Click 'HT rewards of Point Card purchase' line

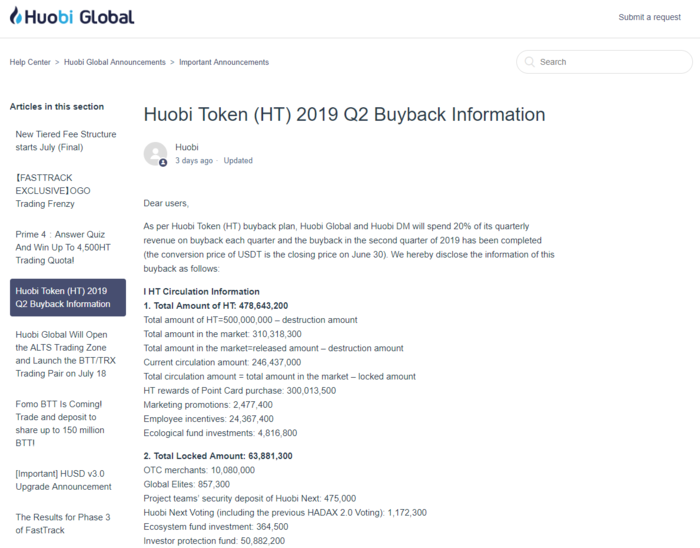[x=240, y=390]
